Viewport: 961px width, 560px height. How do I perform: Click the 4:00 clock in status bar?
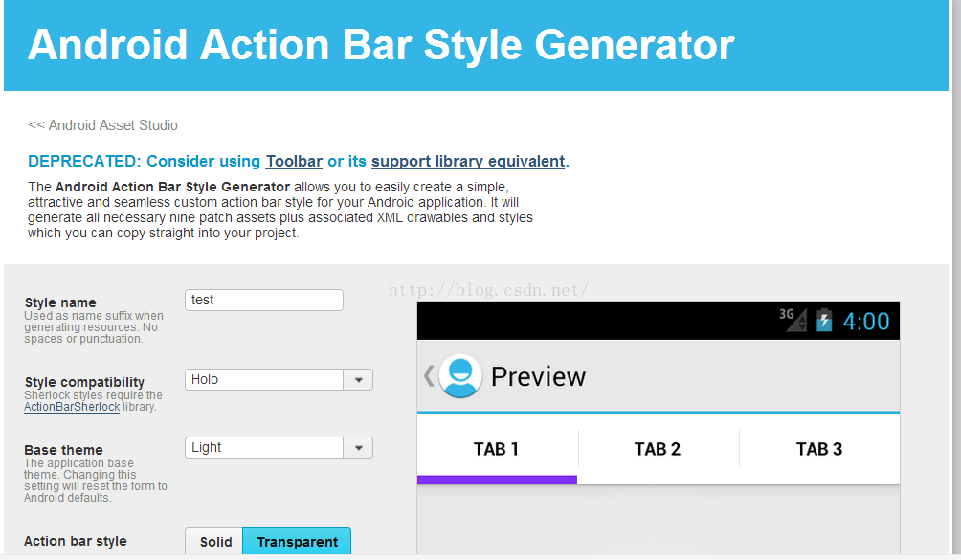[866, 321]
